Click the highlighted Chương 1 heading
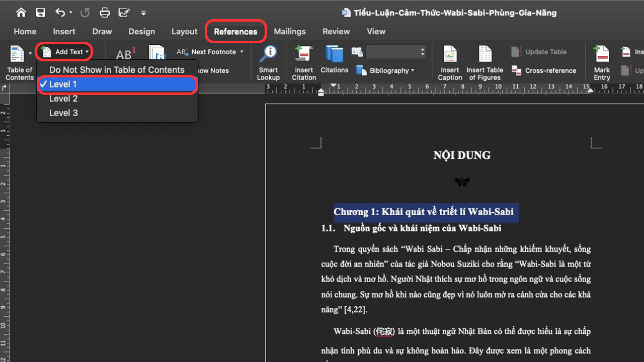The image size is (644, 362). pyautogui.click(x=424, y=212)
